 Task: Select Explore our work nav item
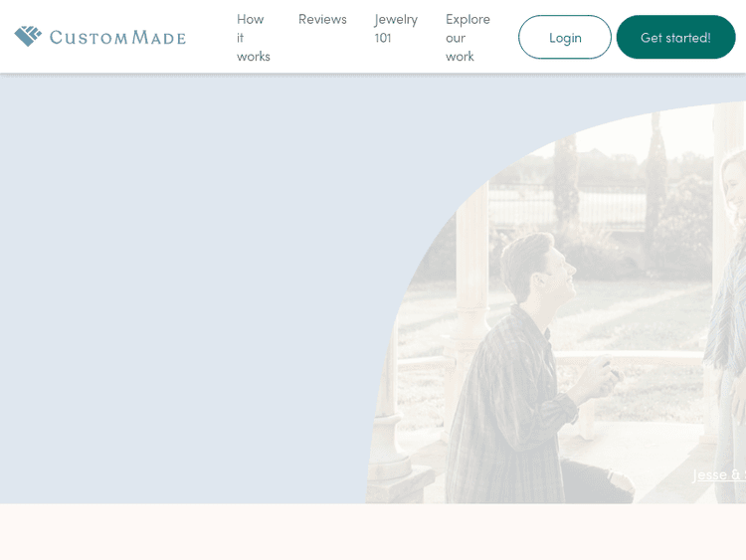click(467, 38)
